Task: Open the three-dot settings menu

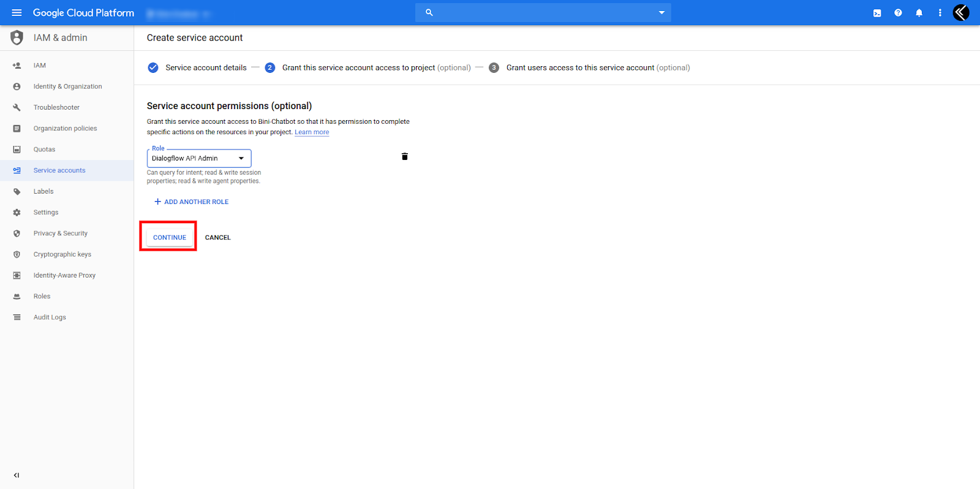Action: 940,13
